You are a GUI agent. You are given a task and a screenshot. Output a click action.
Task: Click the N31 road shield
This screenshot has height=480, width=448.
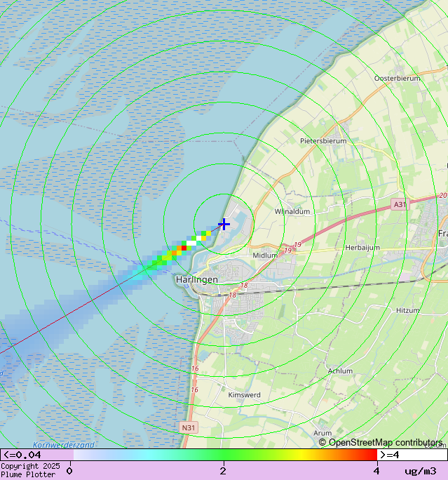click(x=189, y=427)
